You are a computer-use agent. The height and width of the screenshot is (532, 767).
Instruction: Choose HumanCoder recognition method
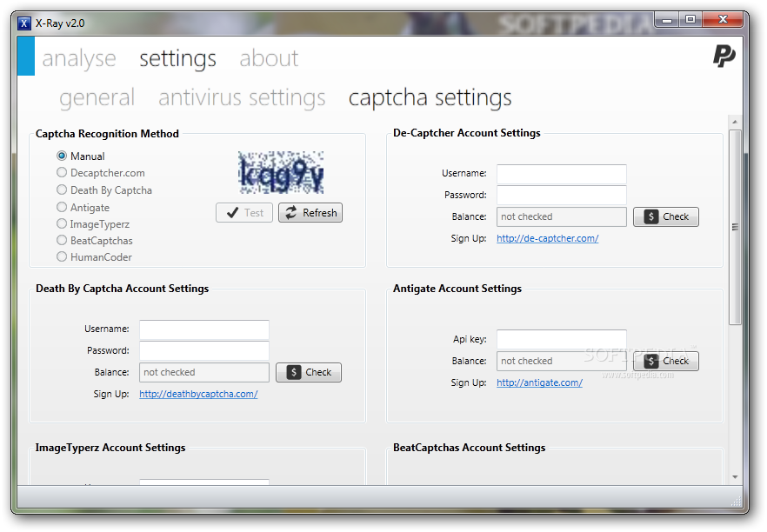62,256
